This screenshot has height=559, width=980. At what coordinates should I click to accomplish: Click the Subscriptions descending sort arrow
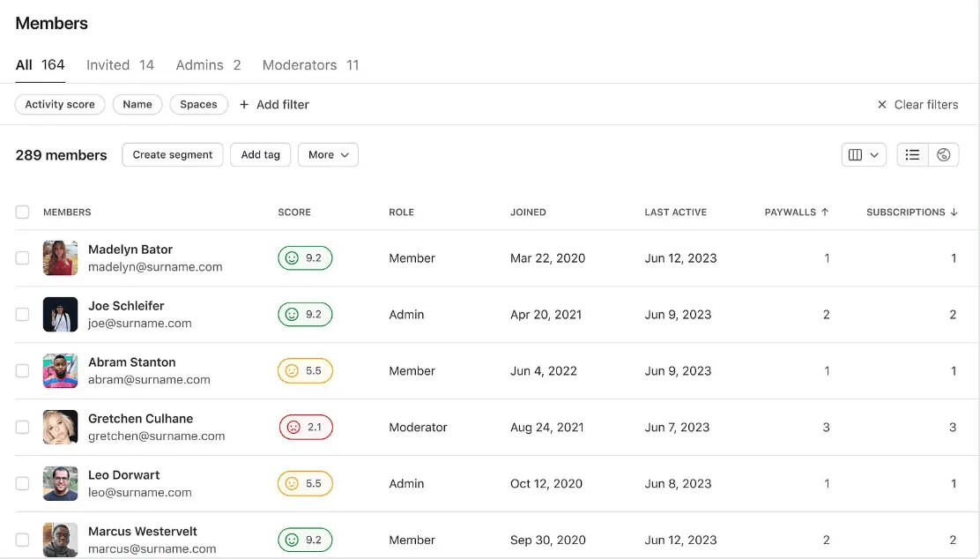coord(954,212)
